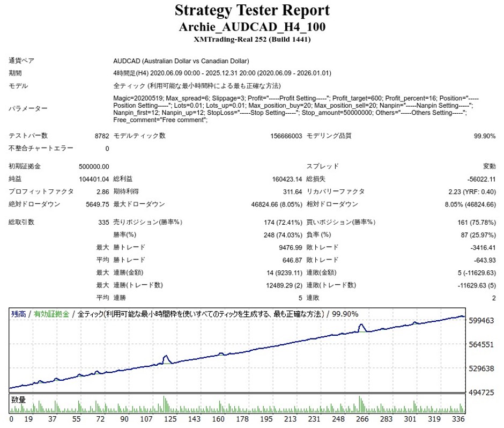Click the パラメーター row label
The height and width of the screenshot is (428, 504).
point(28,108)
